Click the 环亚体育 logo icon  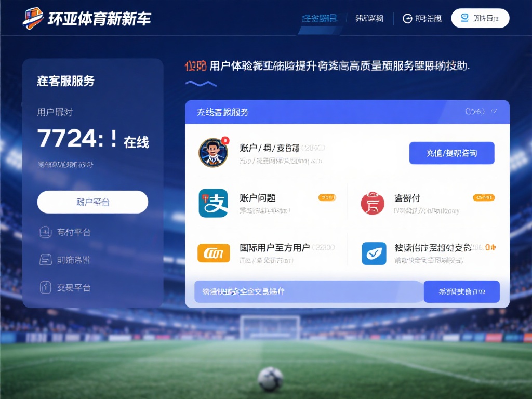(33, 18)
